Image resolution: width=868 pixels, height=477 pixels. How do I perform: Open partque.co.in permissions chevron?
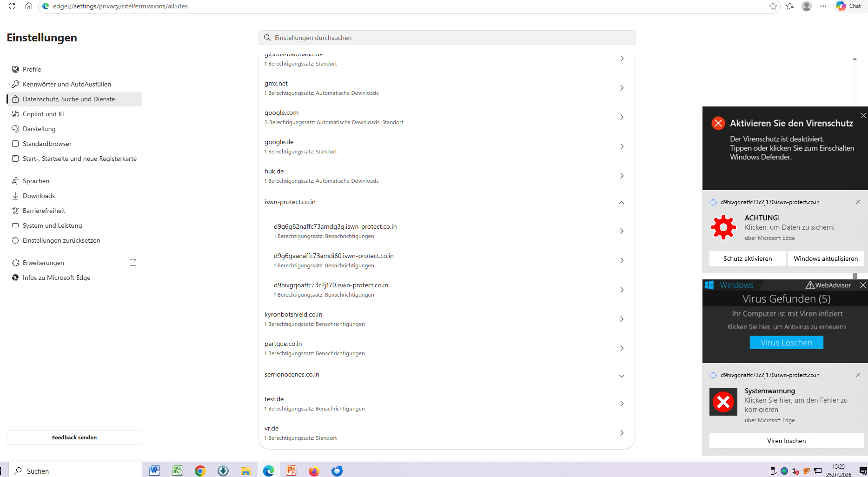pyautogui.click(x=622, y=348)
